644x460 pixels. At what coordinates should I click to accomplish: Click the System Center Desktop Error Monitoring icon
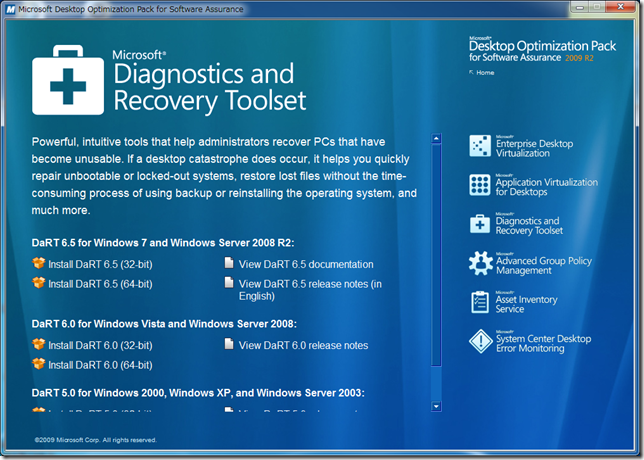(481, 341)
